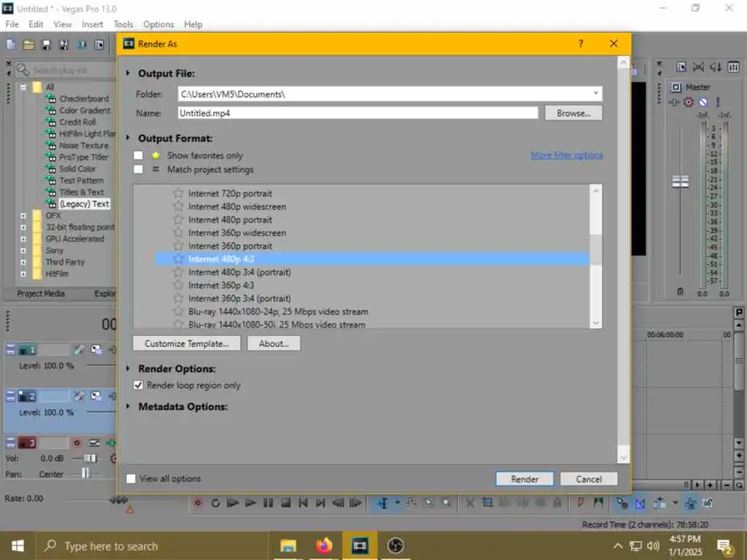The image size is (747, 560).
Task: Click Render As dialog help question mark
Action: pos(581,44)
